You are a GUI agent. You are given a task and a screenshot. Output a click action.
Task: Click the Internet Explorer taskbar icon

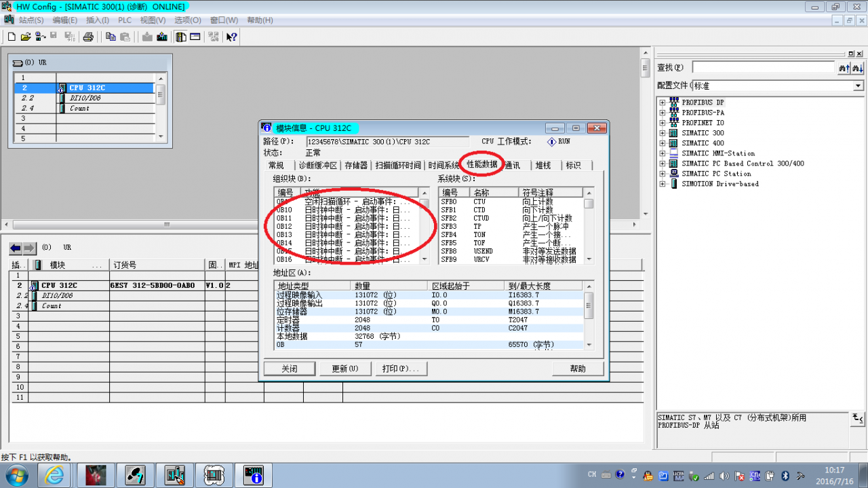[56, 474]
